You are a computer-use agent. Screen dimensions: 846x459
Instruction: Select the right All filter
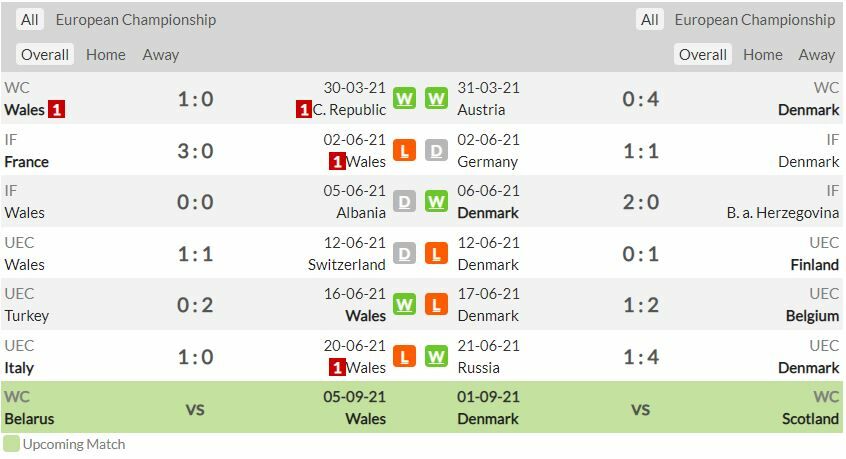pos(650,20)
